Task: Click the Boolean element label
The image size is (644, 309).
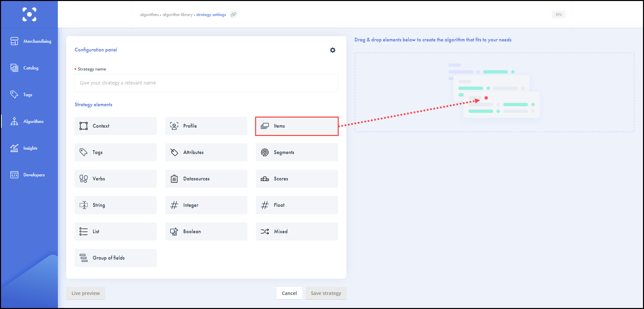Action: [x=192, y=231]
